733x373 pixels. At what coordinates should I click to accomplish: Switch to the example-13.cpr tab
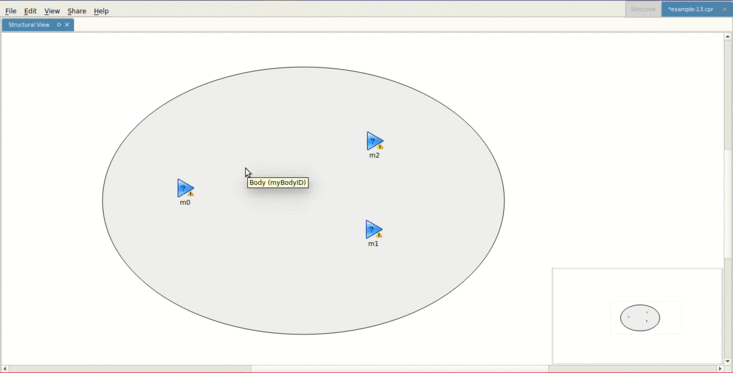[690, 9]
